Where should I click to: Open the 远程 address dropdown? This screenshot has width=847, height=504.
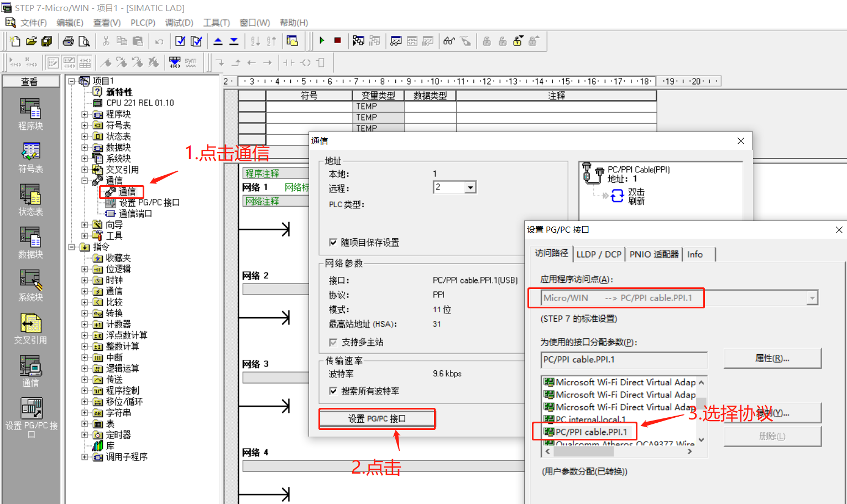click(x=470, y=187)
